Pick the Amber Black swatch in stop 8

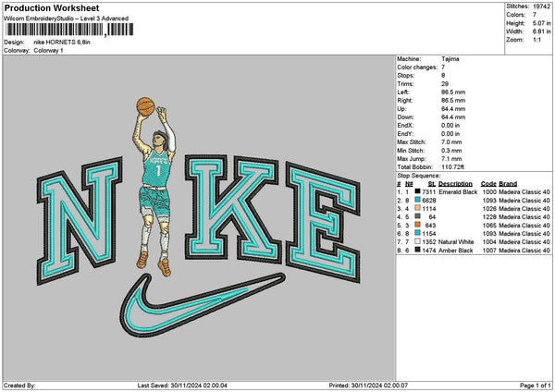(417, 250)
